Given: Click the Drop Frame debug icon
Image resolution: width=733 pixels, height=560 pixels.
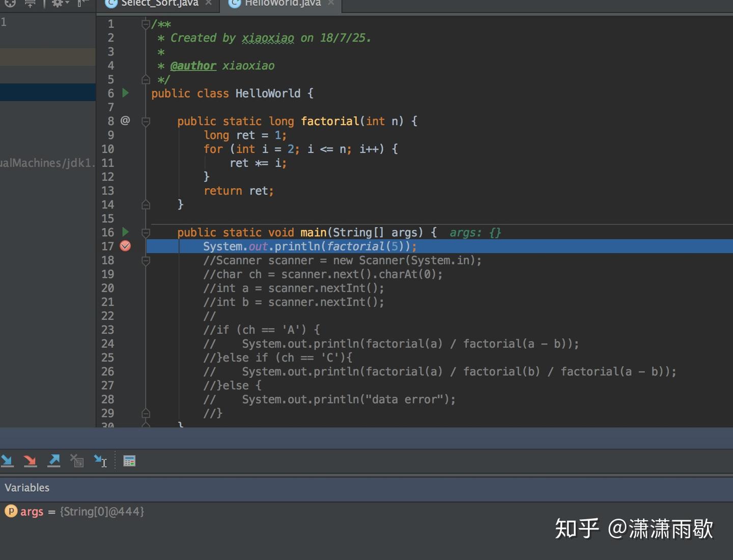Looking at the screenshot, I should click(77, 461).
